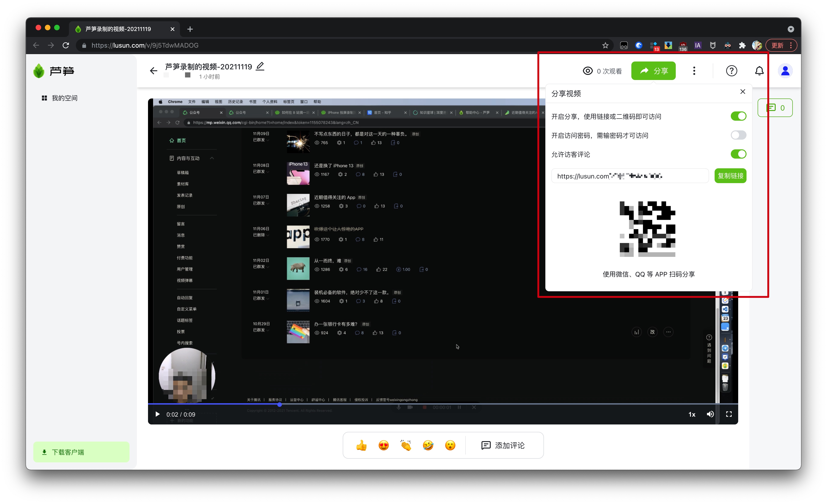React with rolling laughing emoji
827x504 pixels.
[x=428, y=445]
